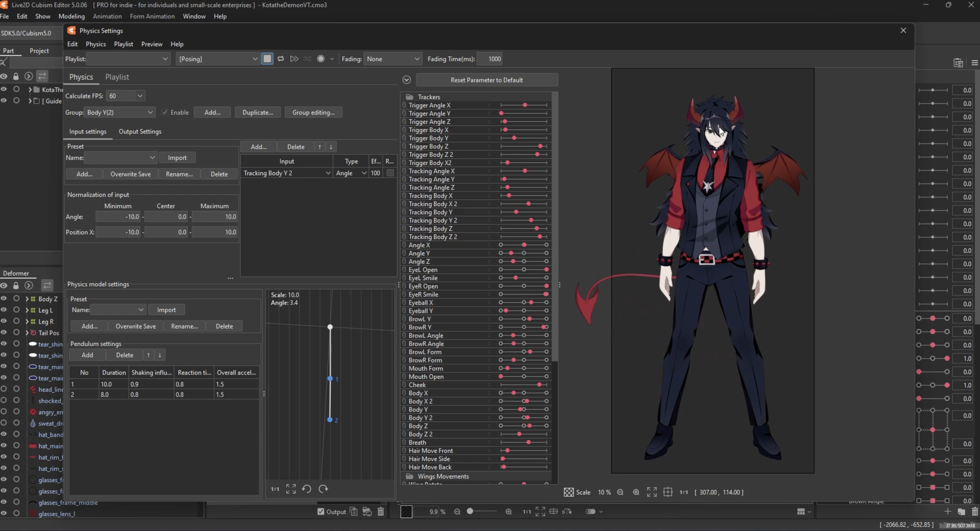The image size is (980, 531).
Task: Click the fast-forward play icon
Action: click(x=294, y=59)
